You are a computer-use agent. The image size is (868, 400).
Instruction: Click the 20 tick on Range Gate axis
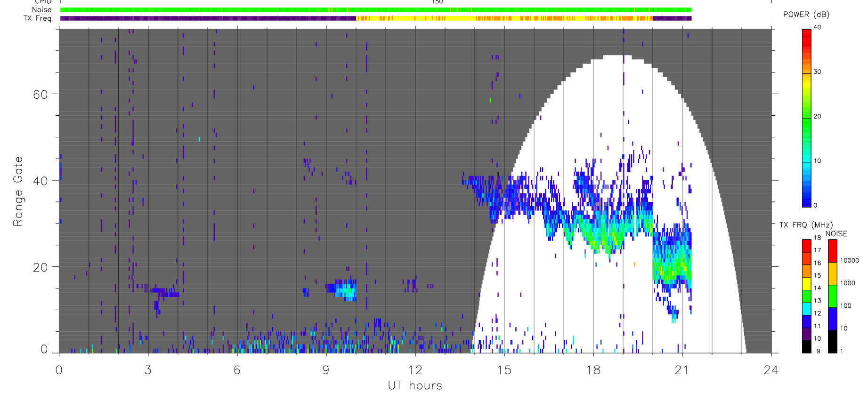[x=41, y=267]
